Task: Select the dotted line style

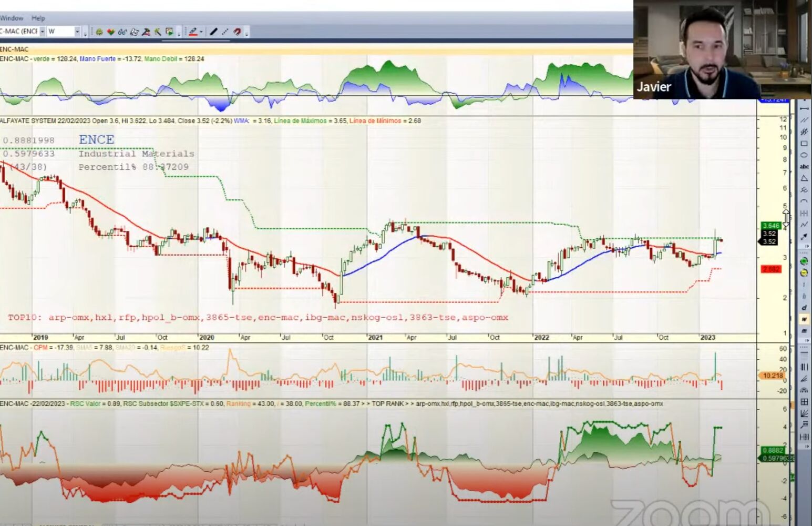Action: pos(225,32)
